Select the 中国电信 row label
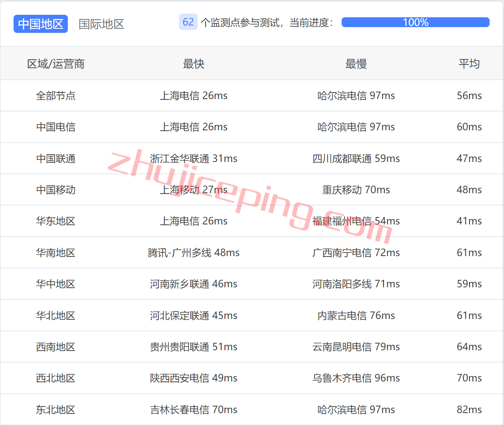Viewport: 504px width, 425px height. 56,127
